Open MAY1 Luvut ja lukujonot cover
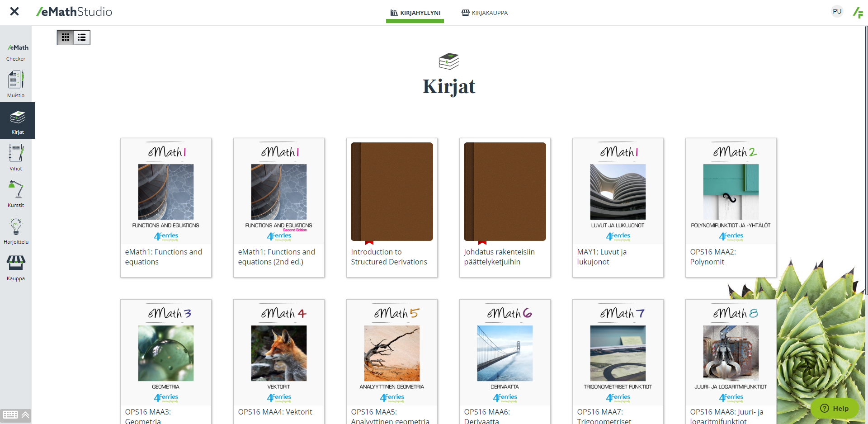 coord(618,191)
